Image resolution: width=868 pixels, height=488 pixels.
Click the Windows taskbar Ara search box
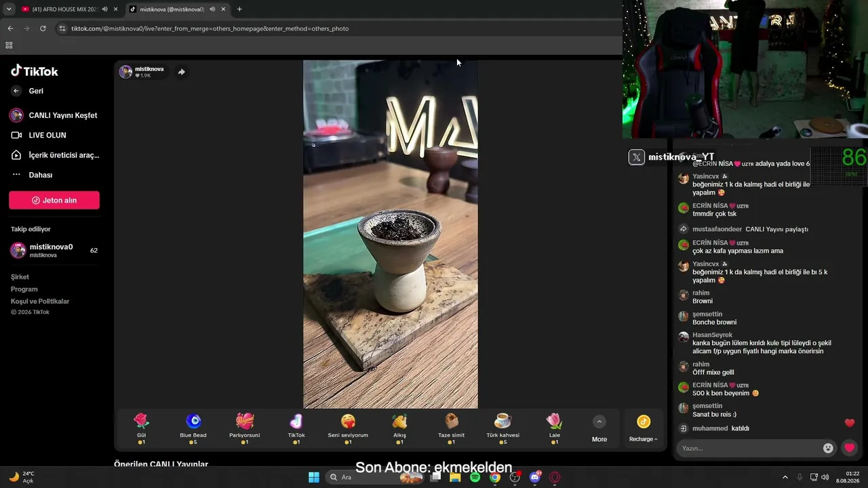(x=374, y=477)
